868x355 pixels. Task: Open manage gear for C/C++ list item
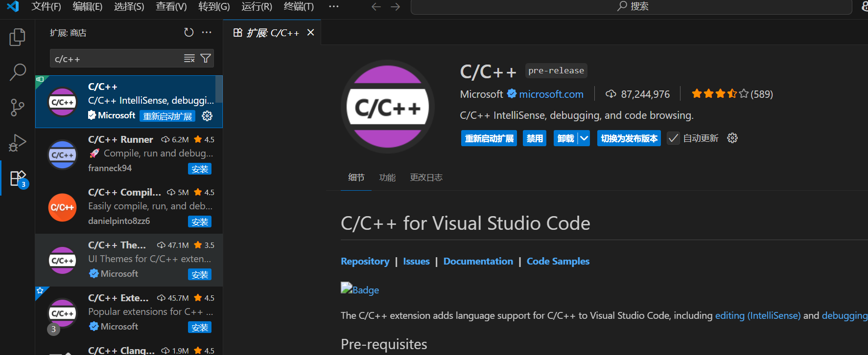[207, 116]
